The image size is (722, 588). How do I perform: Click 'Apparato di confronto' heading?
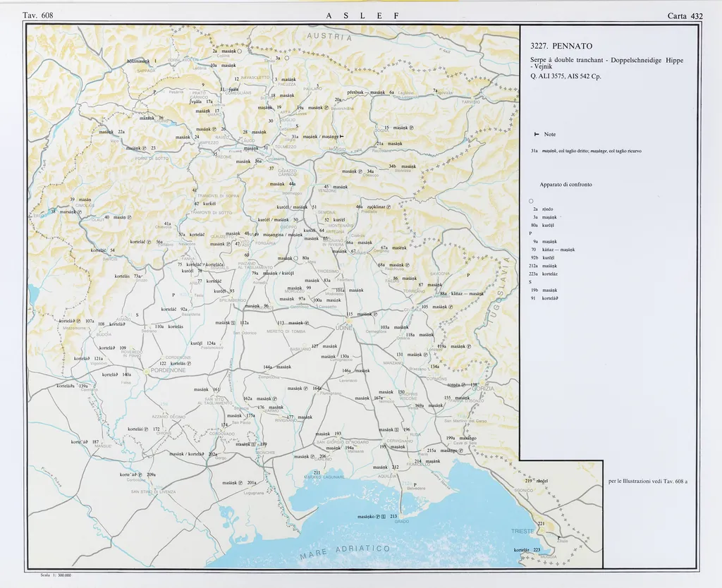coord(565,184)
